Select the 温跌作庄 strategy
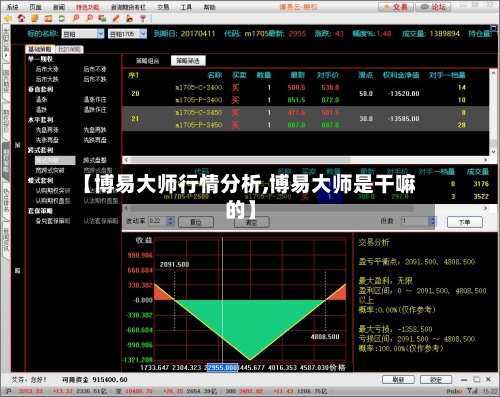Screen dimensions: 500x397 click(x=95, y=109)
